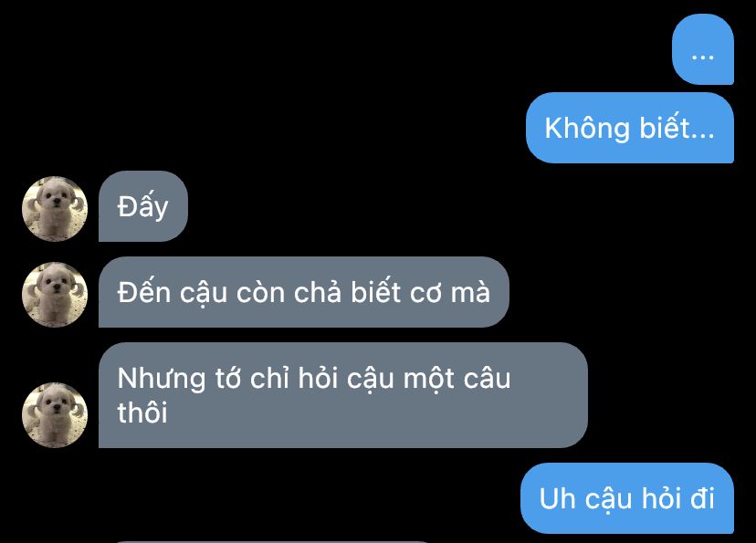Select message "Đến cậu còn chả biết cơ mà"
The width and height of the screenshot is (756, 543).
[x=304, y=292]
